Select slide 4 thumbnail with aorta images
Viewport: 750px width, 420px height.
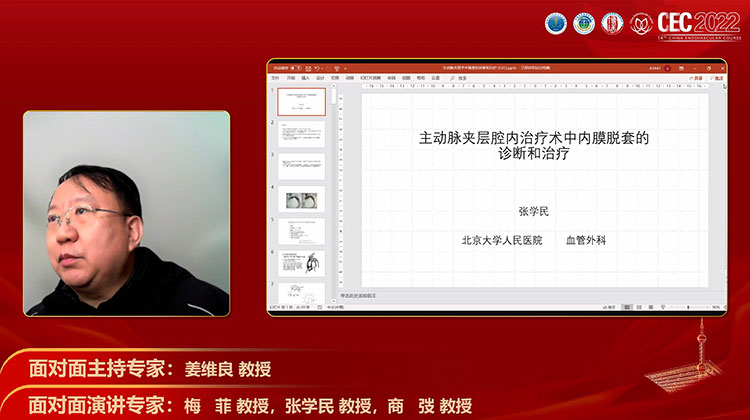301,199
